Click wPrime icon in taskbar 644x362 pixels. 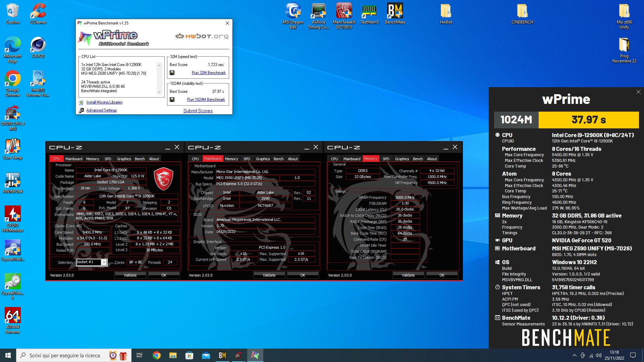pos(255,355)
